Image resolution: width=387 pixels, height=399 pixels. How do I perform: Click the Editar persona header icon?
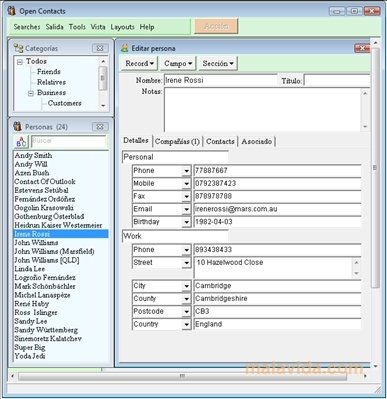(x=125, y=48)
